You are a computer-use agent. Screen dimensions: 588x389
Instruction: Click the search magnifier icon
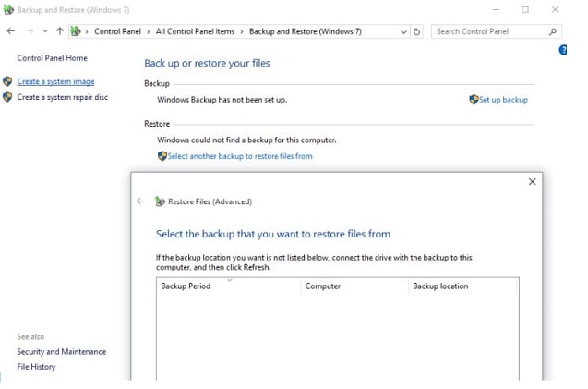click(x=553, y=32)
